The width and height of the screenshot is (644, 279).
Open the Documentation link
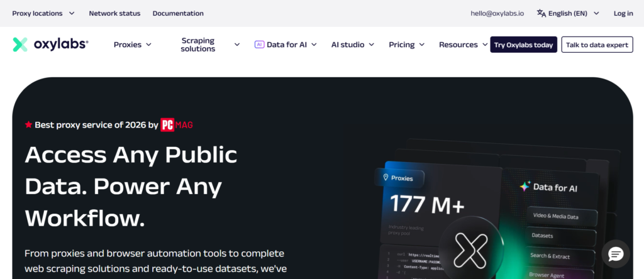pyautogui.click(x=178, y=13)
